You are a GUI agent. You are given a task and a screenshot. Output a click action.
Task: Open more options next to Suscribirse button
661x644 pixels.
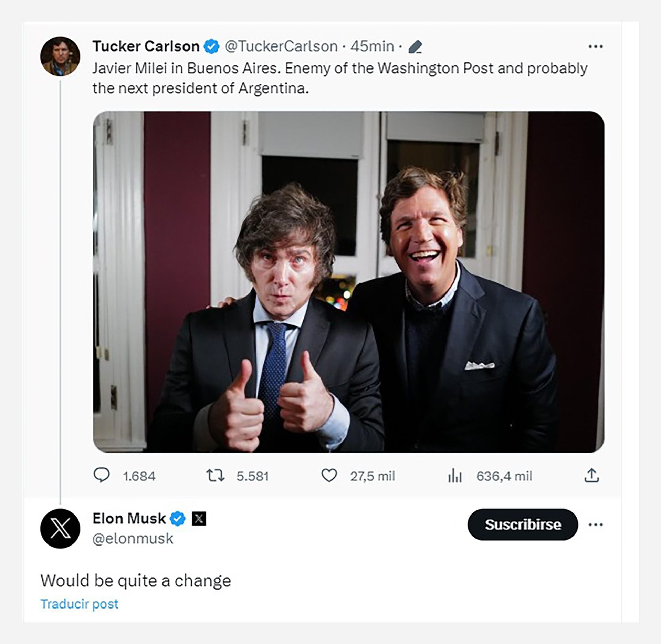point(596,525)
